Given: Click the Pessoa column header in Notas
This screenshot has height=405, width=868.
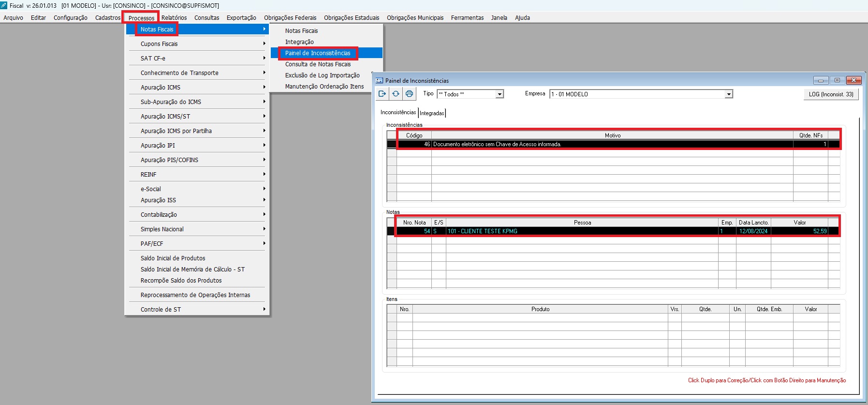Looking at the screenshot, I should click(x=582, y=223).
